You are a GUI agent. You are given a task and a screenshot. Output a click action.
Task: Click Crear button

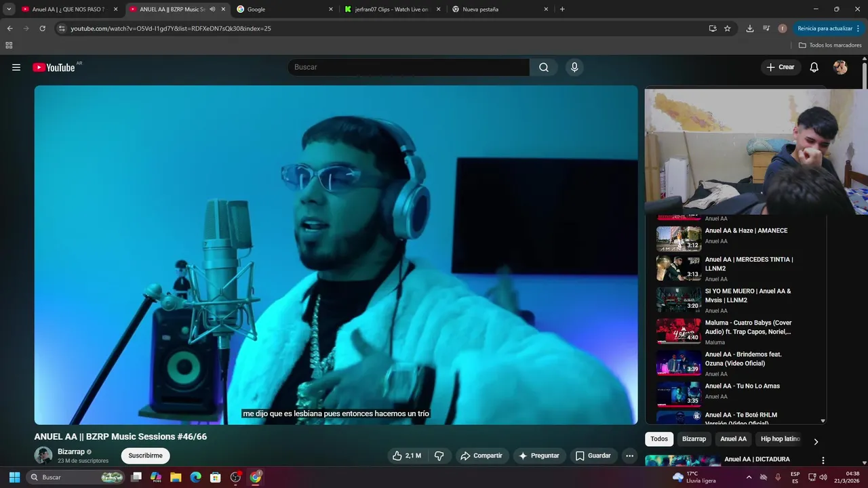click(781, 67)
